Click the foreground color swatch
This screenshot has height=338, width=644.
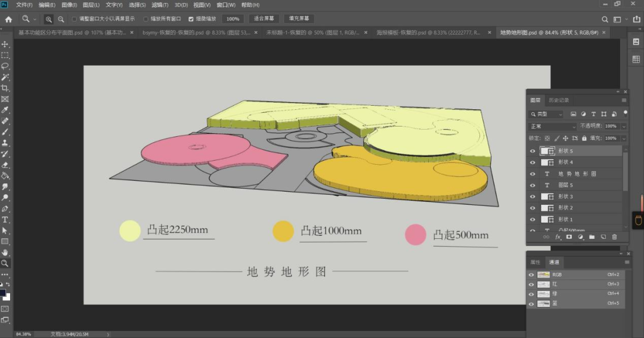3,293
